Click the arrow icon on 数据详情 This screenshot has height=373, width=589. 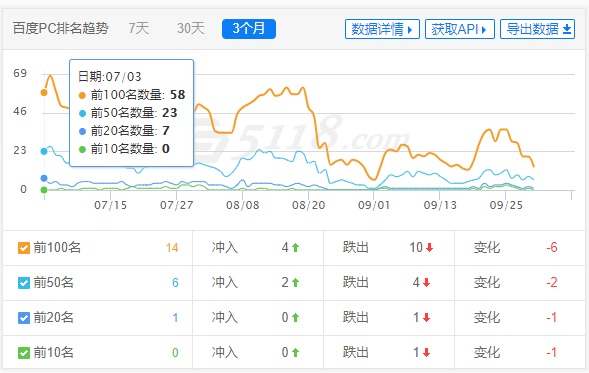pos(410,30)
